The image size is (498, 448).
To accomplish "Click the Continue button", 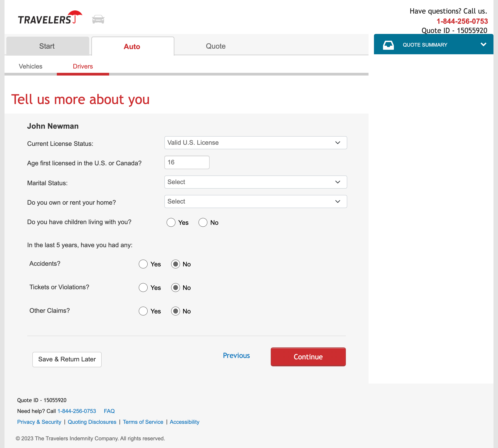I will tap(308, 357).
